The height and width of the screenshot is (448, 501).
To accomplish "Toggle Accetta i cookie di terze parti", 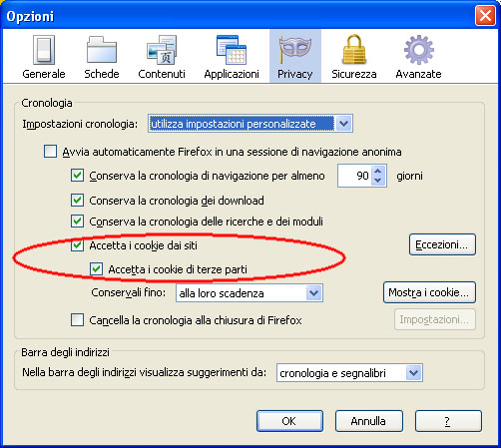I will point(96,268).
